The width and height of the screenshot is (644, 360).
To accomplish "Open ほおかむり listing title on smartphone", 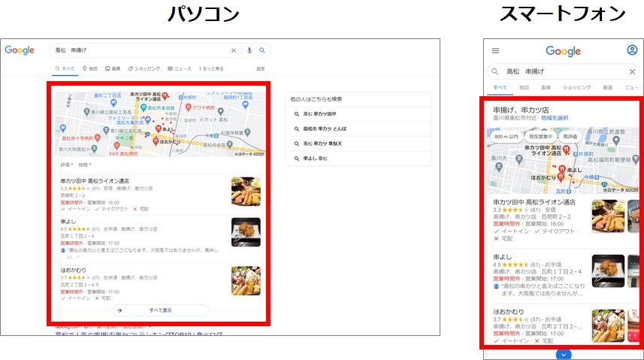I will (x=509, y=312).
